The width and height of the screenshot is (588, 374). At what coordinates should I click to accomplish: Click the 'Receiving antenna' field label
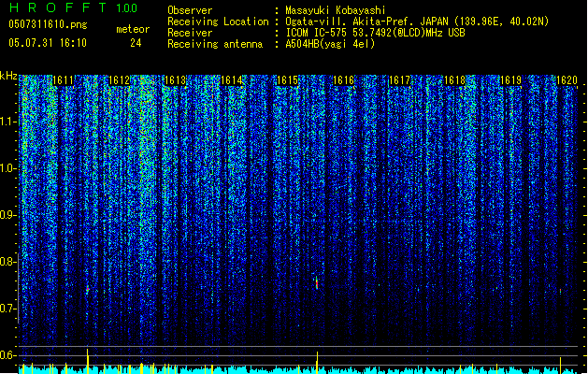click(215, 44)
